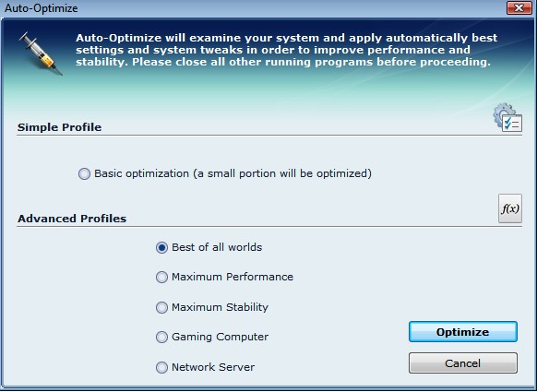The height and width of the screenshot is (392, 537).
Task: Choose the Maximum Performance radio button
Action: pyautogui.click(x=161, y=277)
